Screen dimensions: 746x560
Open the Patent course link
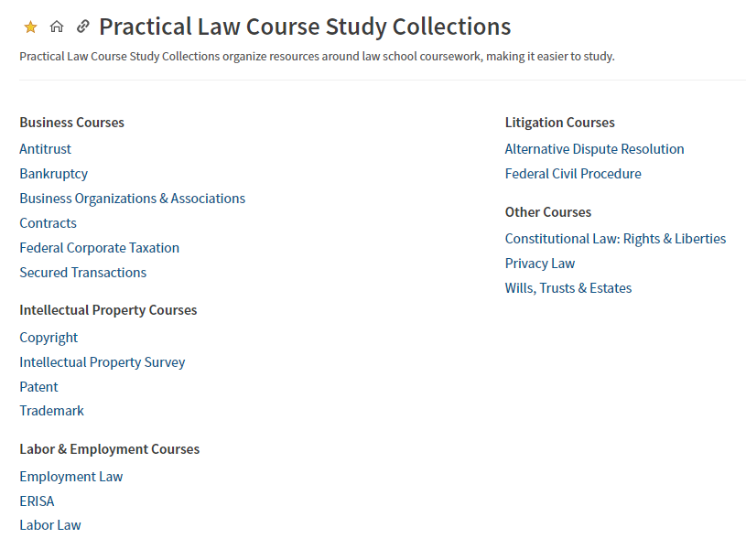coord(38,387)
